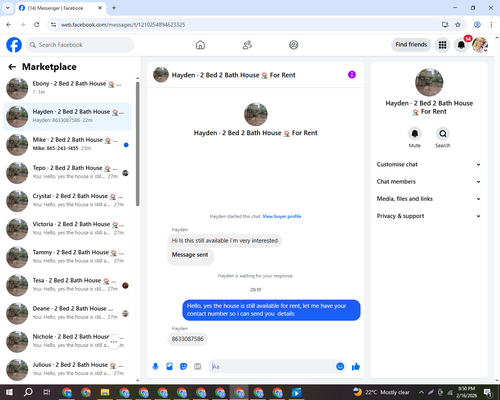The width and height of the screenshot is (500, 400).
Task: Click Hayden's phone number message 8633087586
Action: [187, 339]
